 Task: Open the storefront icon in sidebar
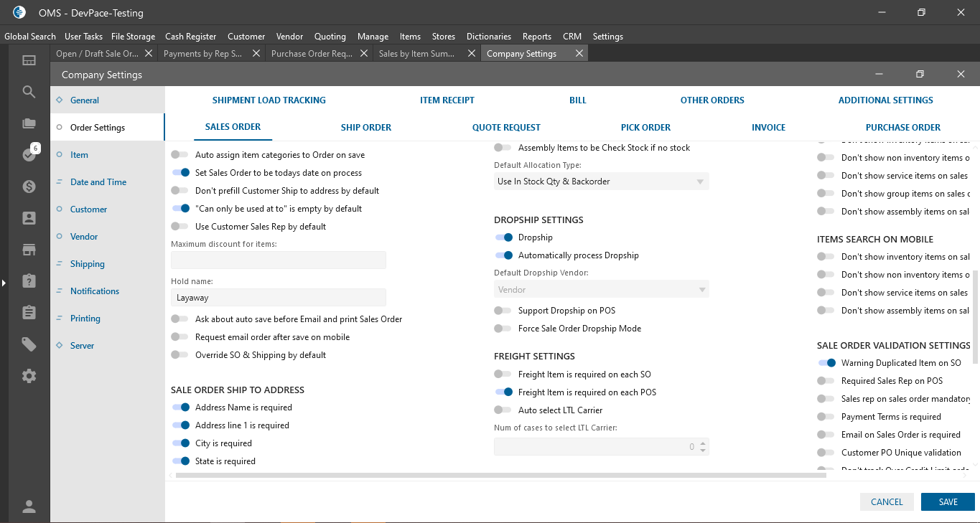(x=29, y=250)
